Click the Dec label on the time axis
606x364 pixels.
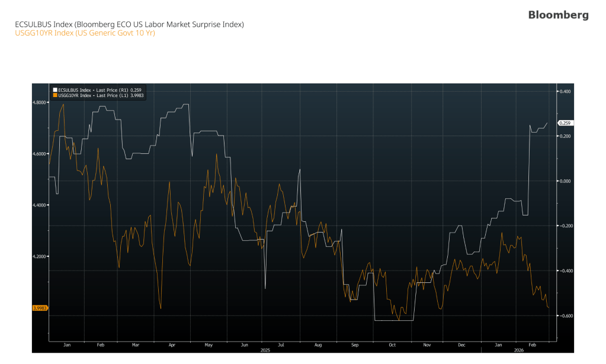(462, 344)
